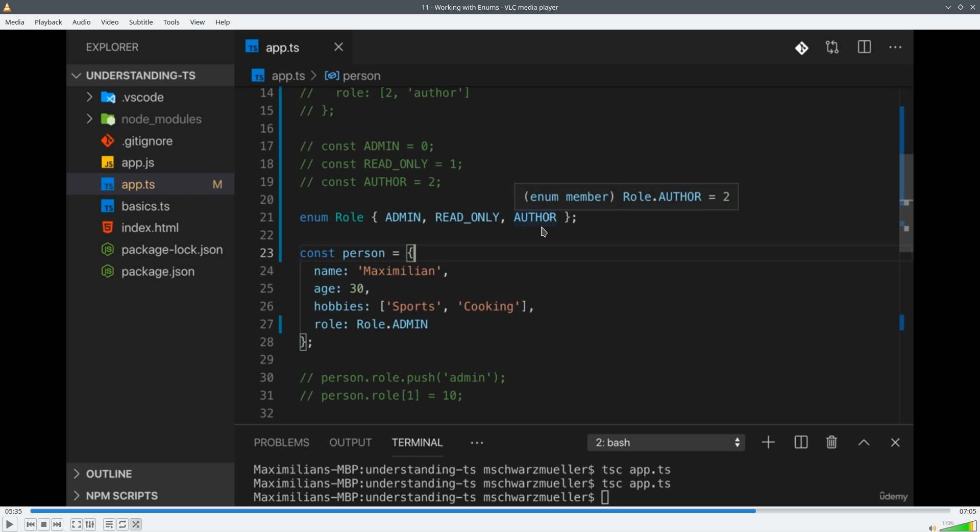Click Role.ADMIN on line 27
This screenshot has height=532, width=980.
click(392, 324)
